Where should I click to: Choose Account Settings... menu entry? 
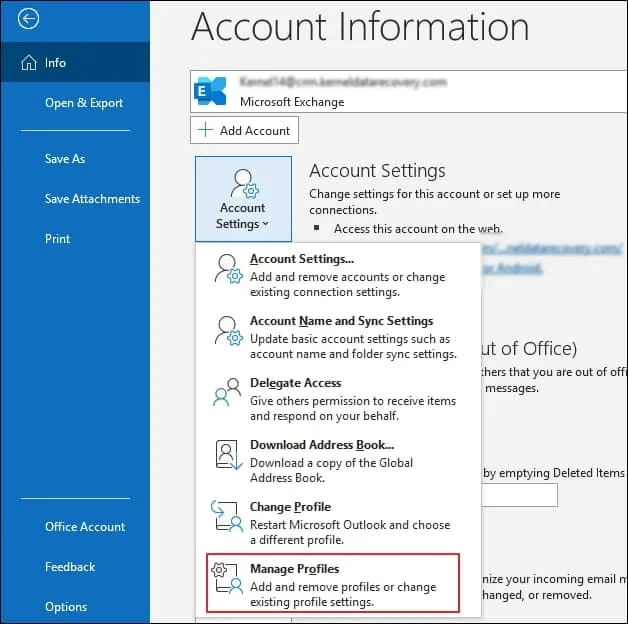coord(336,275)
